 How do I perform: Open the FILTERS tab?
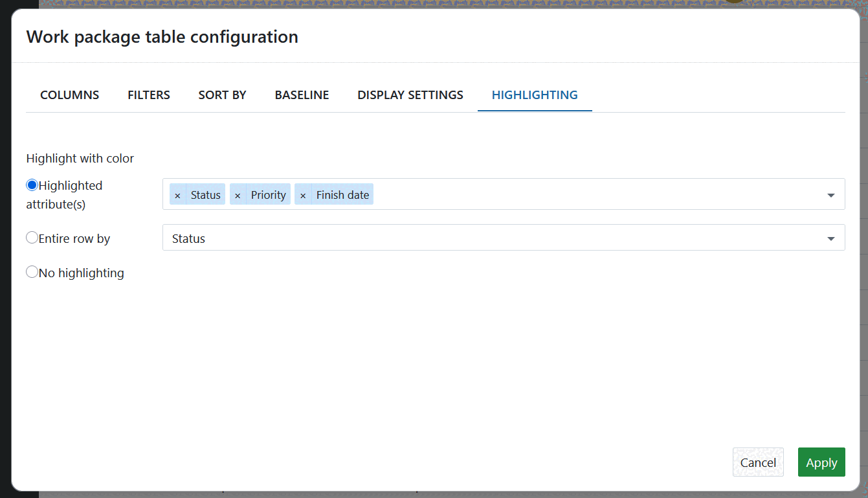148,95
